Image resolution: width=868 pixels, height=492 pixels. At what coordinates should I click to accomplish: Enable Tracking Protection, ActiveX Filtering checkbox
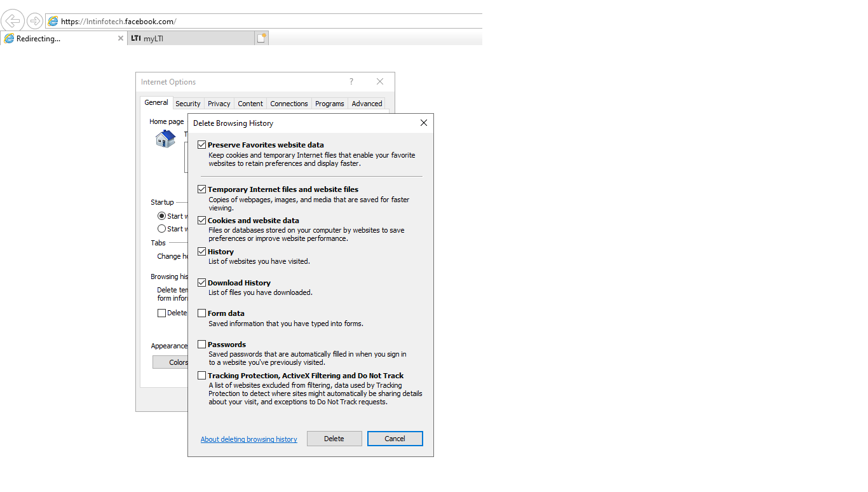coord(201,376)
